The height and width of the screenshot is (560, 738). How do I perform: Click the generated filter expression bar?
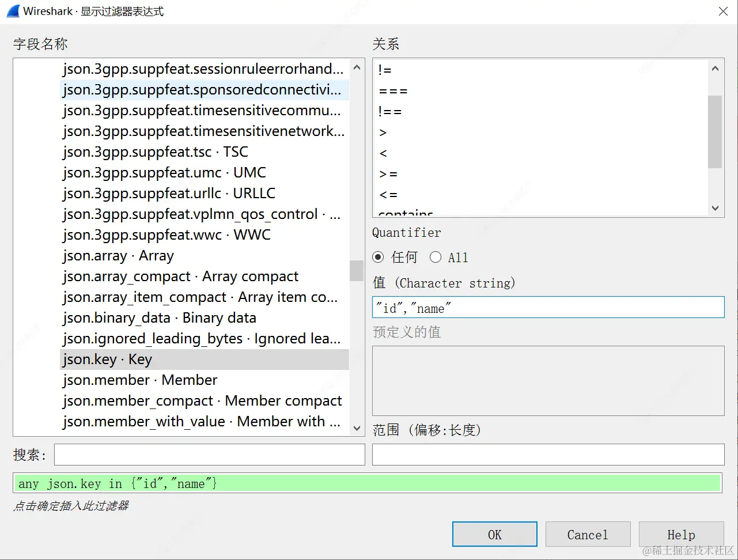tap(368, 483)
